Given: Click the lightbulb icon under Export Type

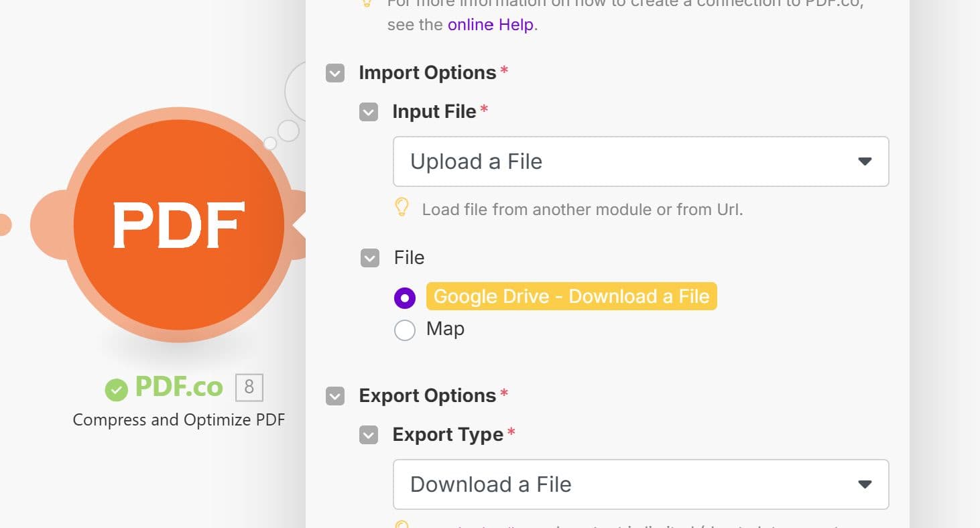Looking at the screenshot, I should (402, 525).
